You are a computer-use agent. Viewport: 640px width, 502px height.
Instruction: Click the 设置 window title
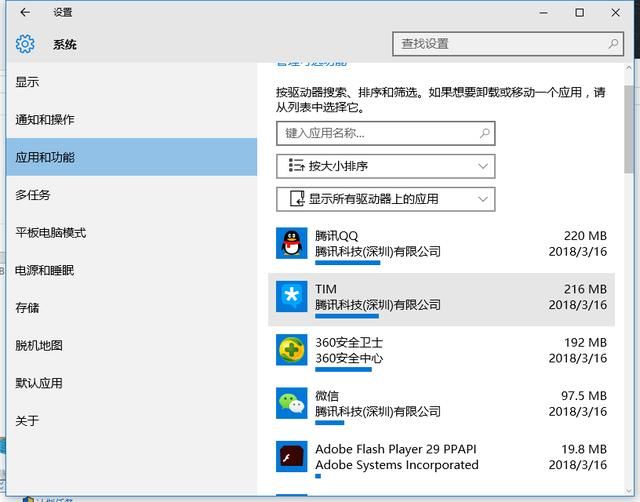tap(62, 13)
